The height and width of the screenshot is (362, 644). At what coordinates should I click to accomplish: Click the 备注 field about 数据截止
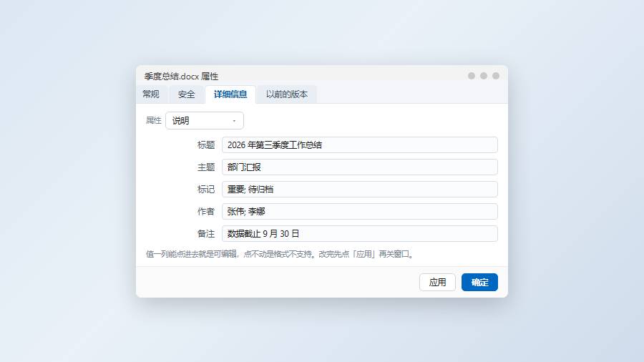point(360,233)
